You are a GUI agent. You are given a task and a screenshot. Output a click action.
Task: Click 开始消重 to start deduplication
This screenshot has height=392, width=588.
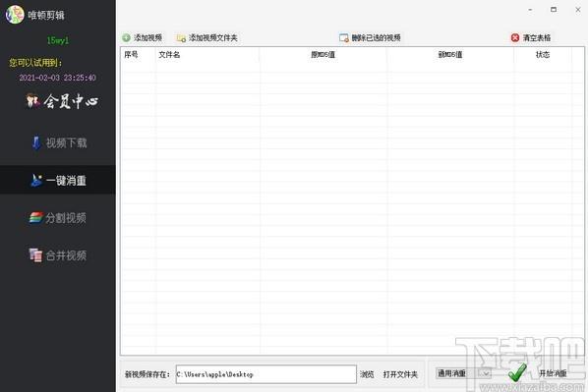[x=553, y=373]
